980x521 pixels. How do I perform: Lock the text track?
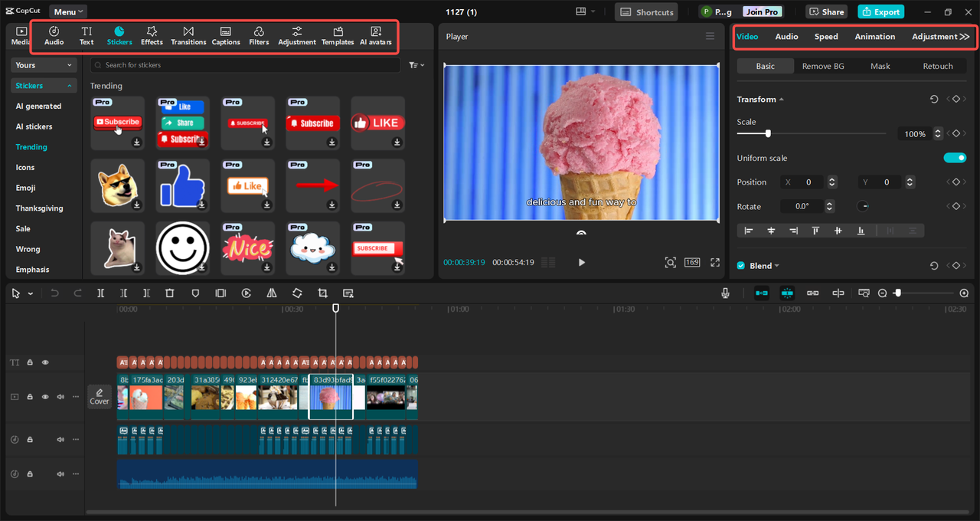click(30, 362)
